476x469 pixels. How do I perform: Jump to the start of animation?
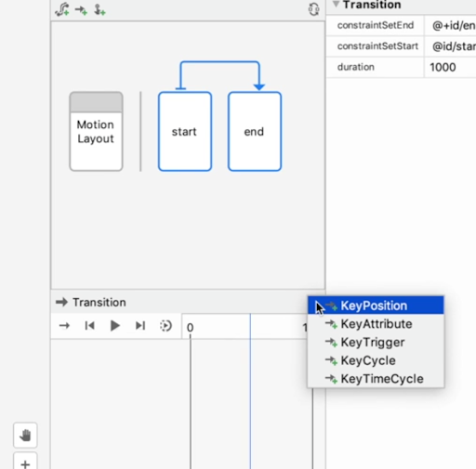[89, 326]
